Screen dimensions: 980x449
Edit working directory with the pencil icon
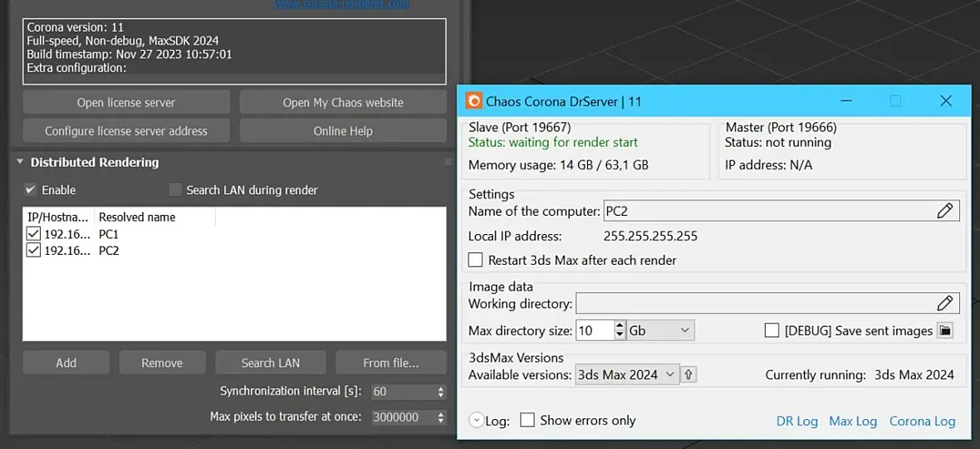point(945,304)
